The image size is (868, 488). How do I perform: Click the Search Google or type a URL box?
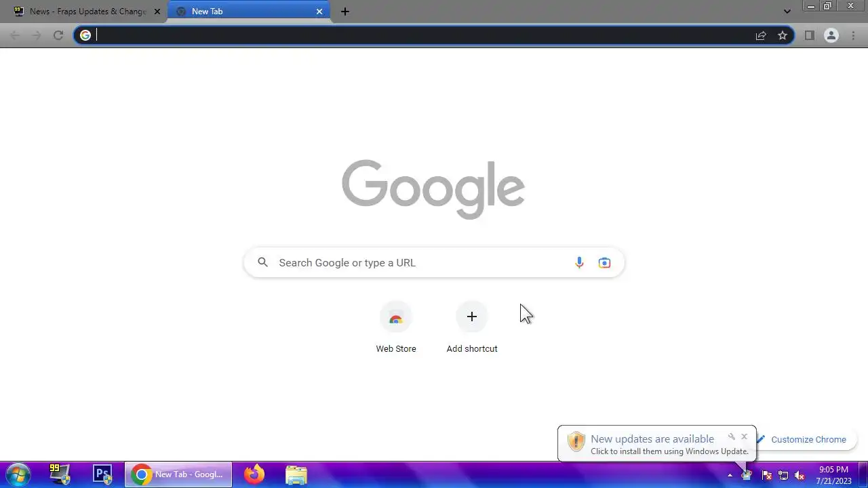point(434,262)
